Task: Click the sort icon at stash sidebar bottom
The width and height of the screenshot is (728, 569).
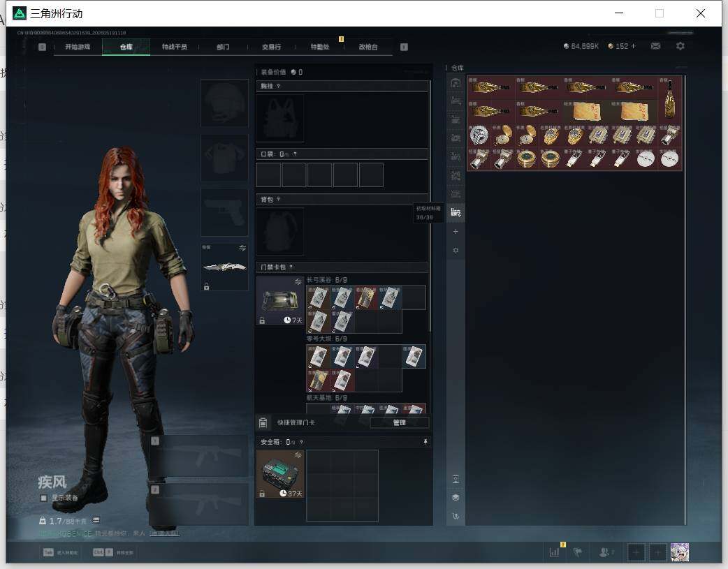Action: tap(456, 516)
